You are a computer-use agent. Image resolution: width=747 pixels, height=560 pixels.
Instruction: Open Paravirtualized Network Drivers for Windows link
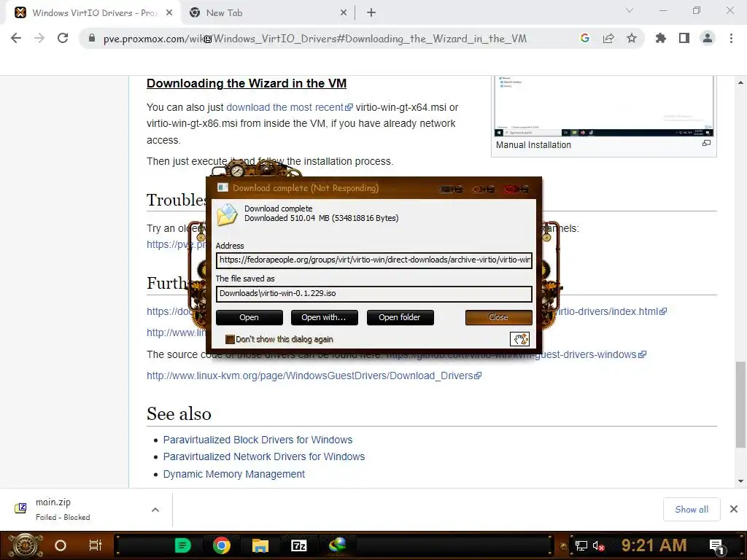[x=264, y=456]
